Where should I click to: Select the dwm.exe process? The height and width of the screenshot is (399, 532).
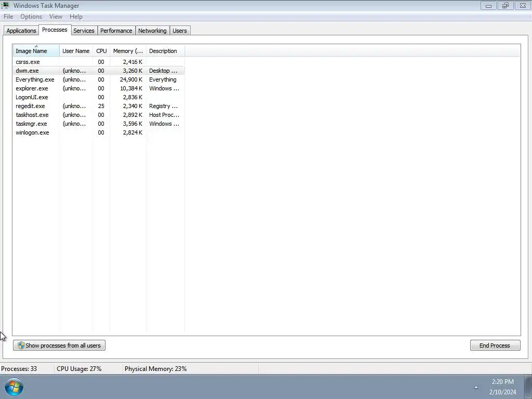(99, 71)
